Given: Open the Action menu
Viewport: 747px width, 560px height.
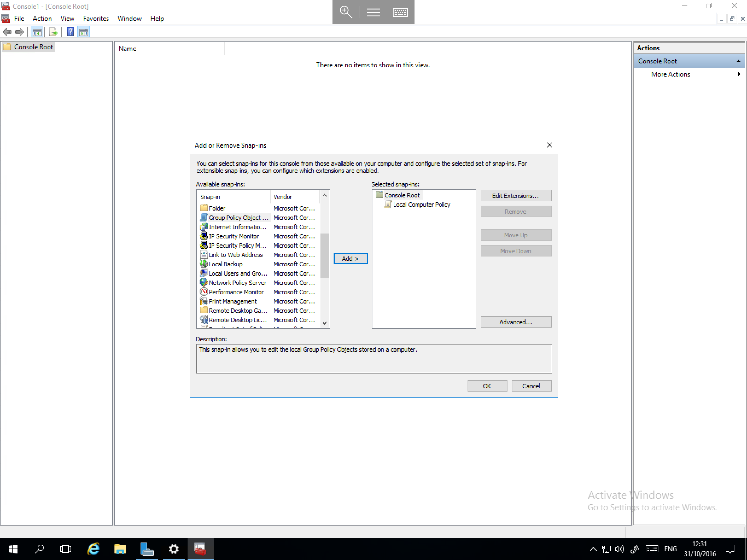Looking at the screenshot, I should tap(42, 18).
